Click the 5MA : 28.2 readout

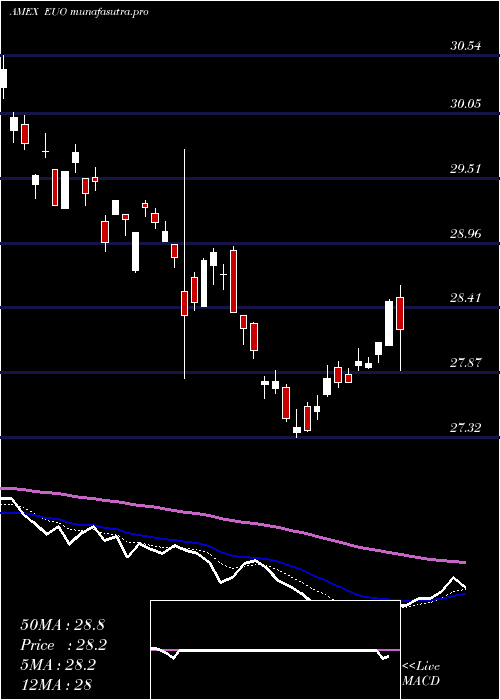(x=58, y=665)
